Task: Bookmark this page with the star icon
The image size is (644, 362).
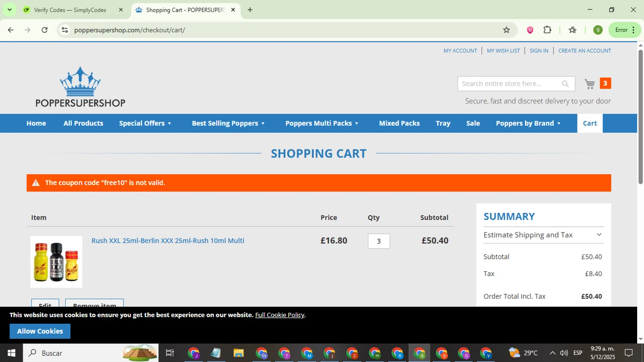Action: (507, 30)
